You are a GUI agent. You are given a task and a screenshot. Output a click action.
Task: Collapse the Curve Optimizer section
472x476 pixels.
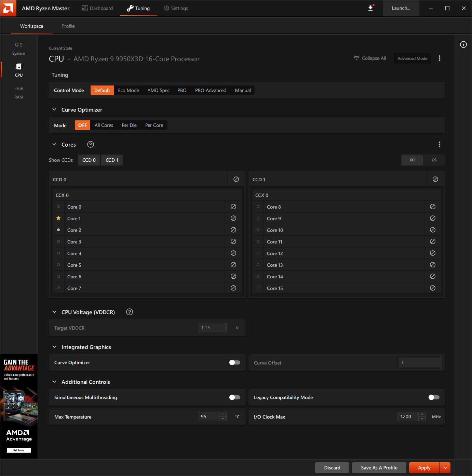(54, 109)
